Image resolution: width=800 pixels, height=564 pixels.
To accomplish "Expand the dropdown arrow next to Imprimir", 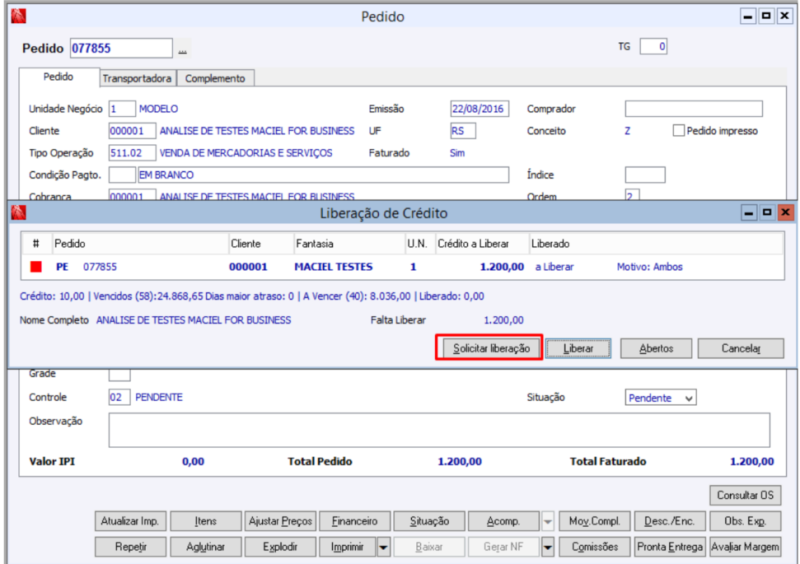I will 383,547.
